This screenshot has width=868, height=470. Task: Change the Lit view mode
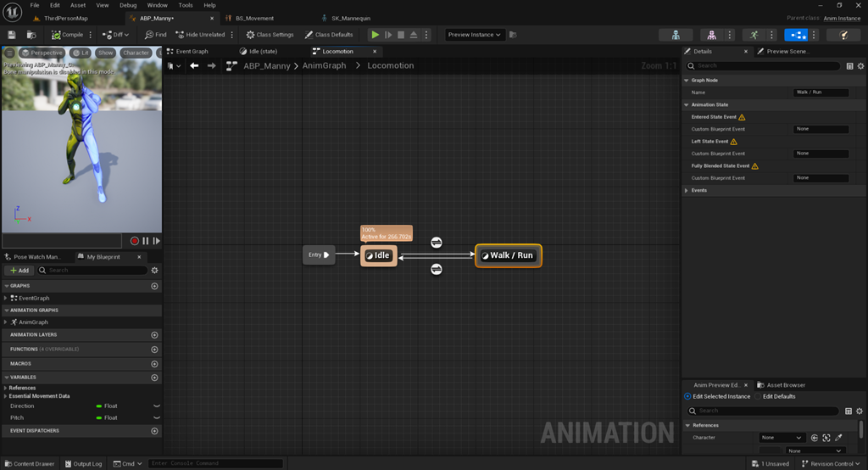pyautogui.click(x=81, y=53)
